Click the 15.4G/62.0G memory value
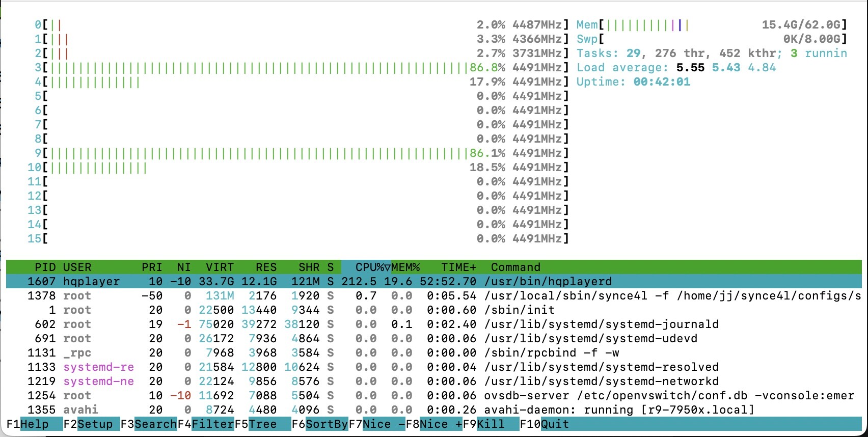 801,24
